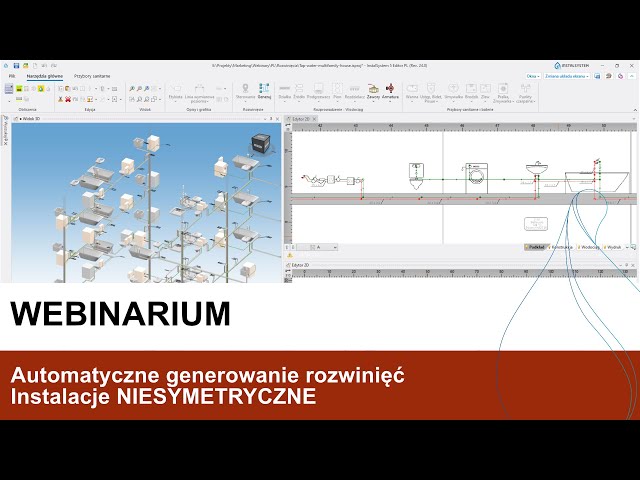
Task: Switch to the Wydruk layer tab
Action: pos(613,247)
